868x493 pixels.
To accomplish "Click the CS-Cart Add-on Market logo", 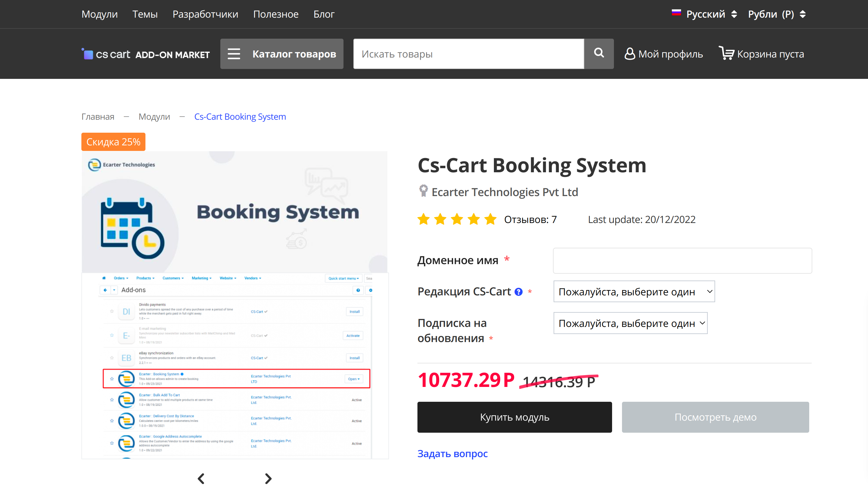I will pos(146,54).
